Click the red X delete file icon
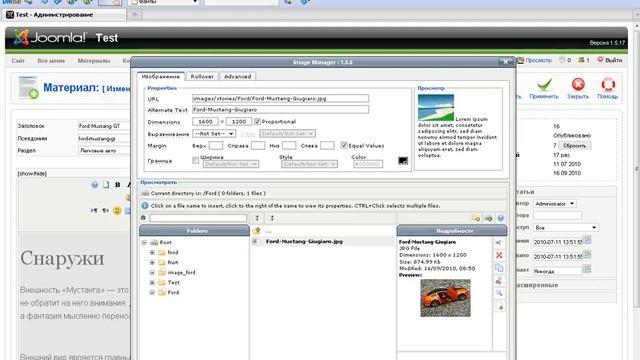The width and height of the screenshot is (640, 360). (499, 255)
